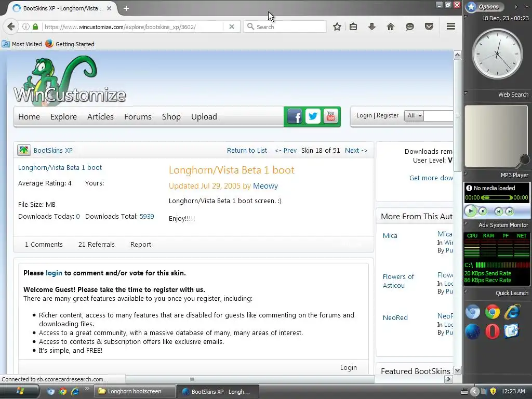Open the Report tab

click(x=140, y=245)
